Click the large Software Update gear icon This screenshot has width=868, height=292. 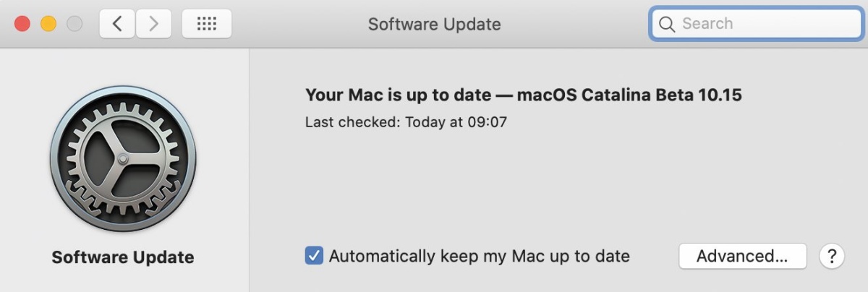coord(123,159)
